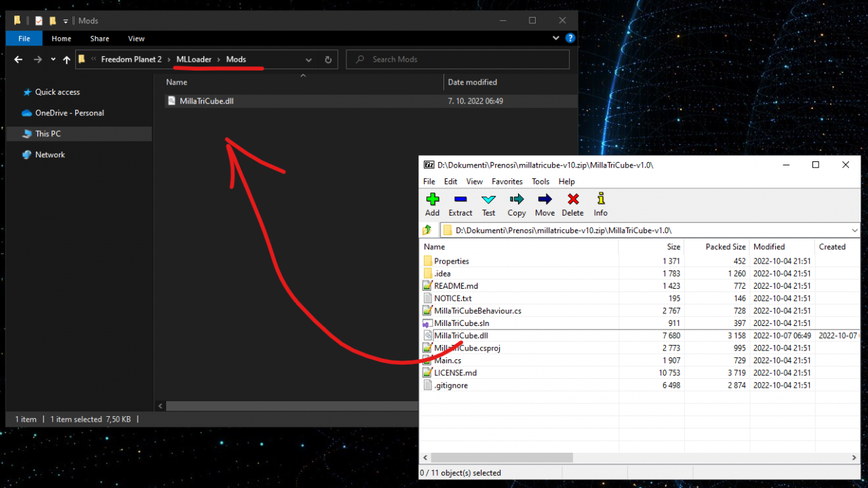This screenshot has width=868, height=488.
Task: Sort by the Packed Size column header
Action: (725, 247)
